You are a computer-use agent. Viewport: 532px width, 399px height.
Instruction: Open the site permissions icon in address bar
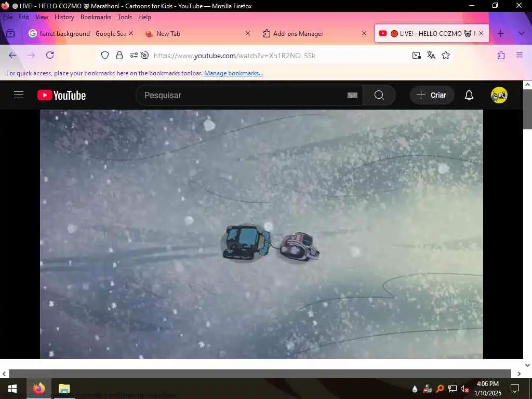coord(134,55)
